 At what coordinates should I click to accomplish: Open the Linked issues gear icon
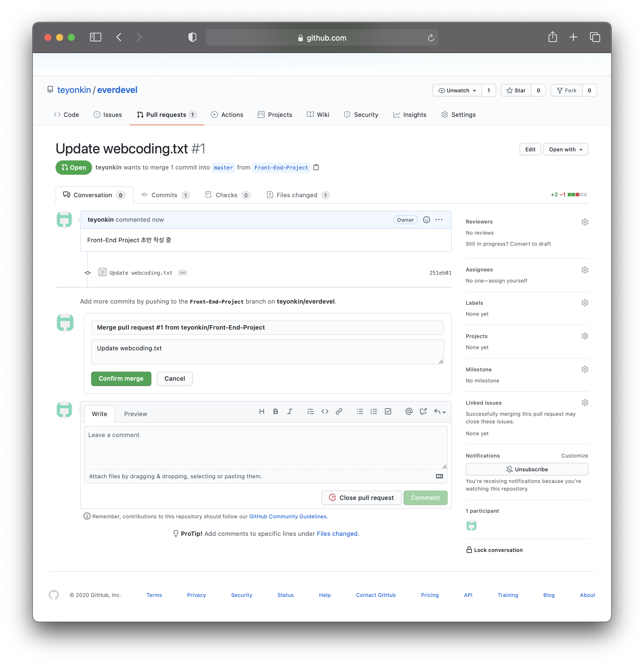click(585, 402)
